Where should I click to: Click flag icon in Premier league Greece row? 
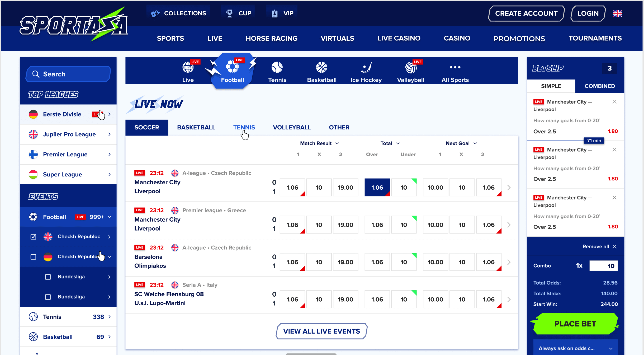175,210
